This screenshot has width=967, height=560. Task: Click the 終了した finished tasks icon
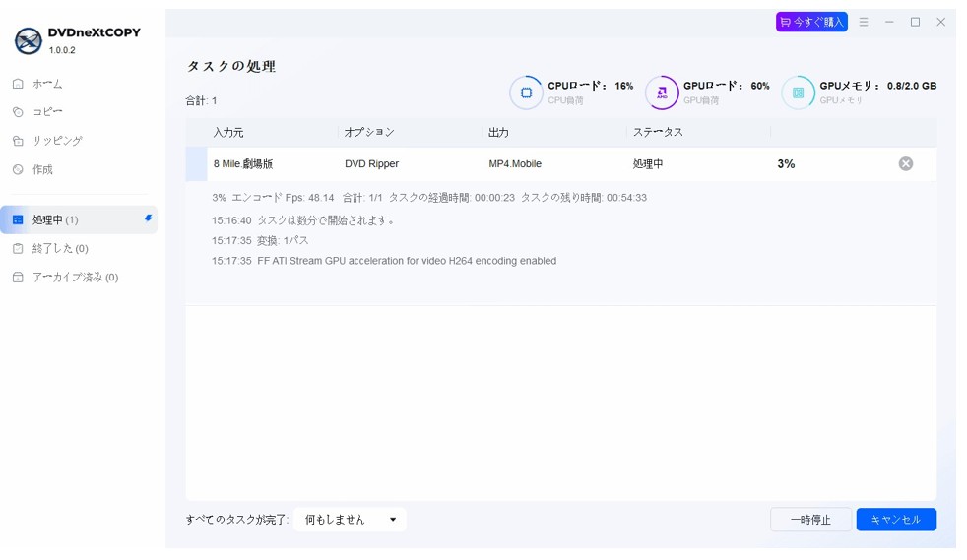coord(18,248)
